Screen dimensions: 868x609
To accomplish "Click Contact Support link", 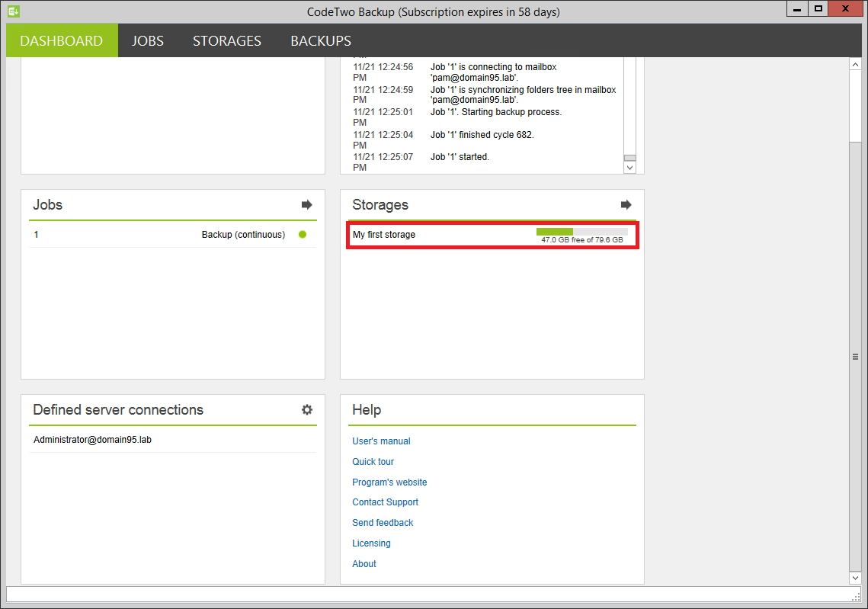I will pos(385,502).
